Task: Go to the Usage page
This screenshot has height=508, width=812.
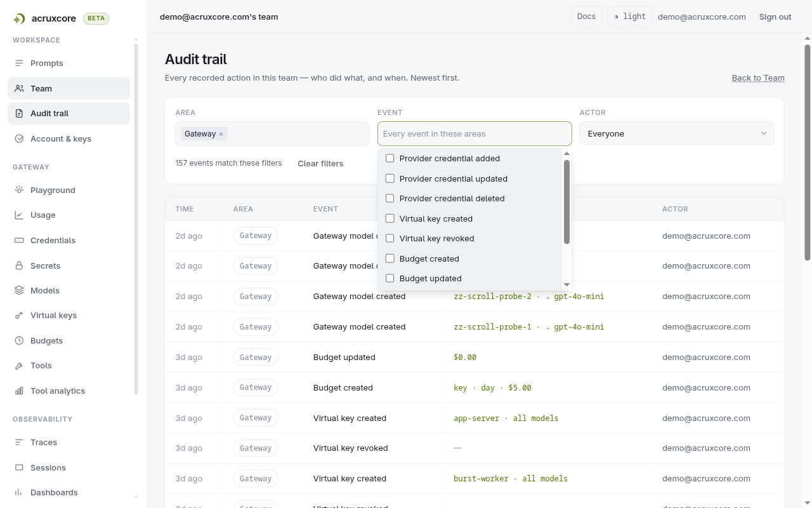Action: [x=69, y=215]
